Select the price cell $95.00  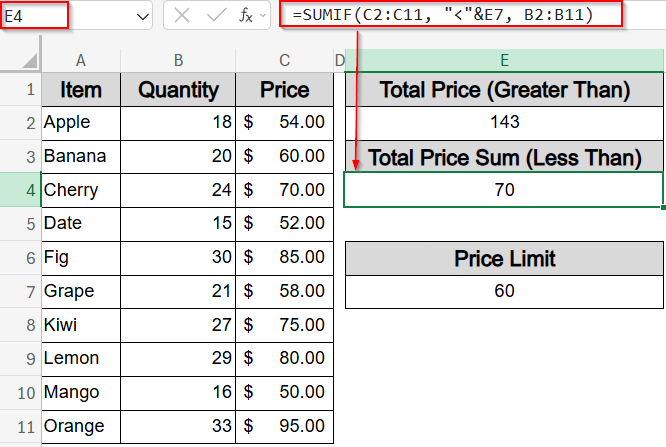coord(284,427)
